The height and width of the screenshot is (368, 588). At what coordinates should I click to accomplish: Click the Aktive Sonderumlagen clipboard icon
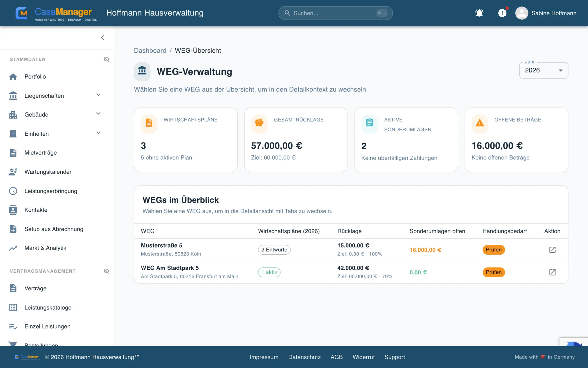pyautogui.click(x=370, y=123)
